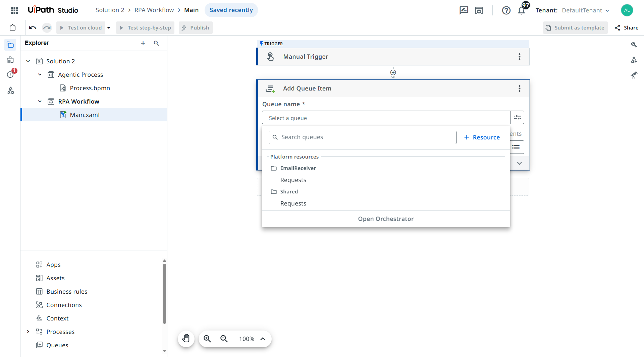This screenshot has width=644, height=357.
Task: Focus the Search queues field
Action: (363, 137)
